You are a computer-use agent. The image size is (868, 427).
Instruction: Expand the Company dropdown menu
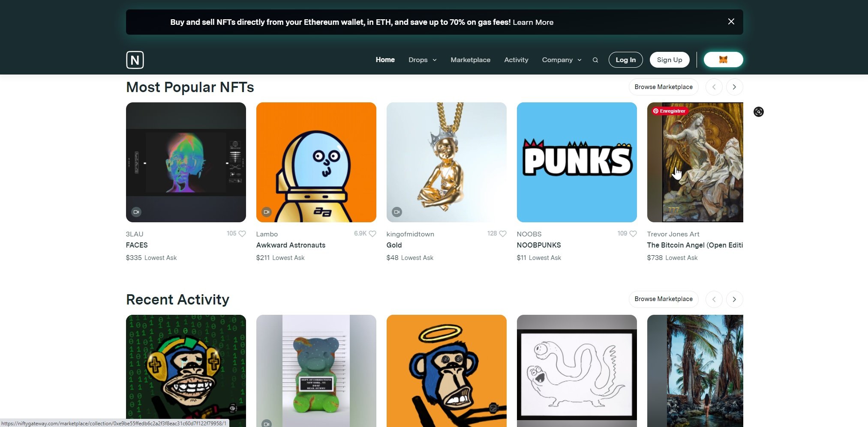point(562,60)
